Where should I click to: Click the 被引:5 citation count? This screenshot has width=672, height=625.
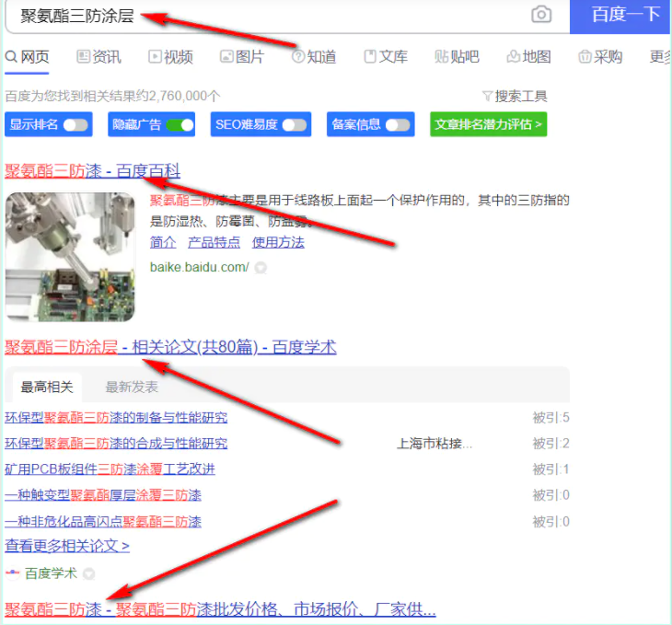pyautogui.click(x=550, y=418)
